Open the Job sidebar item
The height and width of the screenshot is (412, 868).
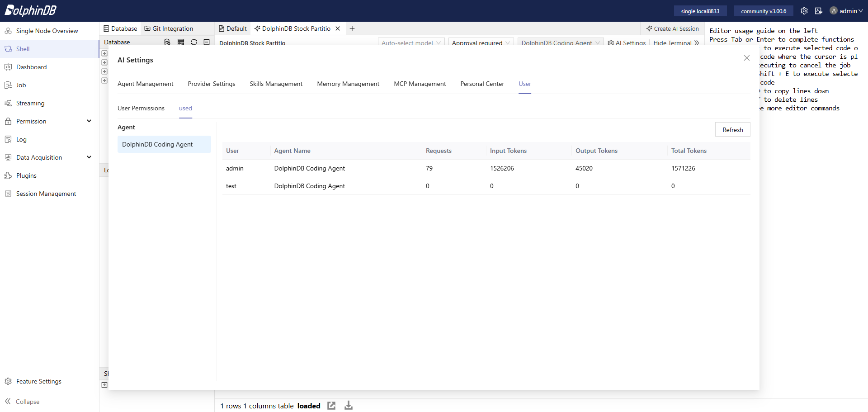tap(49, 85)
